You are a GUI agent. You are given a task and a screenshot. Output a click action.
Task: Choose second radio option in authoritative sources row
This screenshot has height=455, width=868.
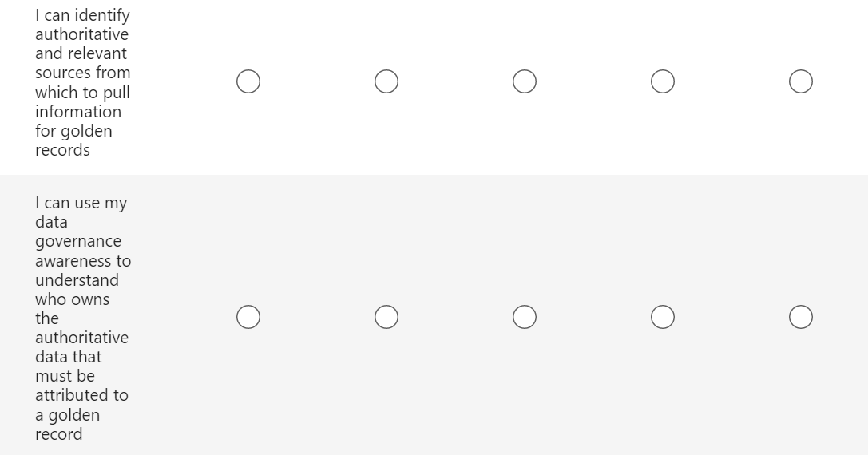point(386,81)
